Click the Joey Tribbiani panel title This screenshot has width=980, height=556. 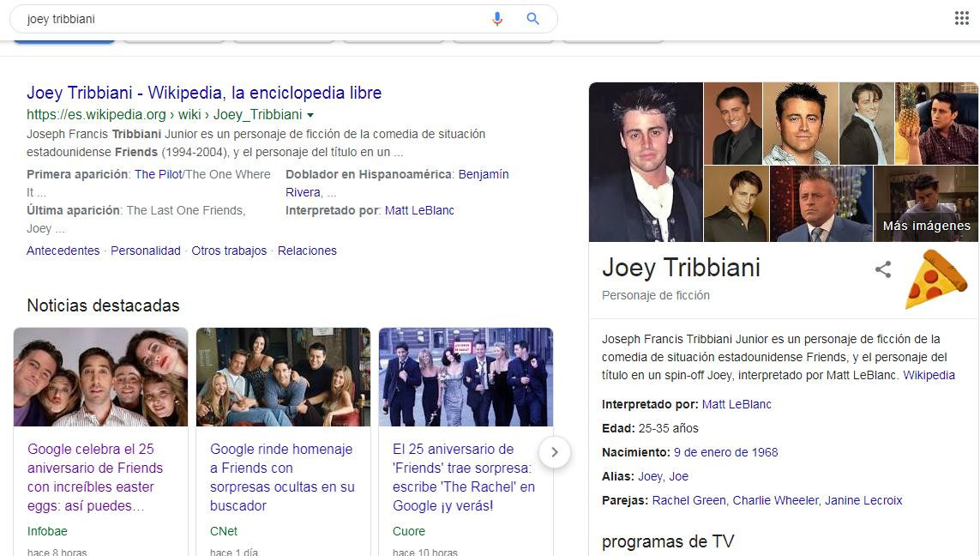pos(682,268)
